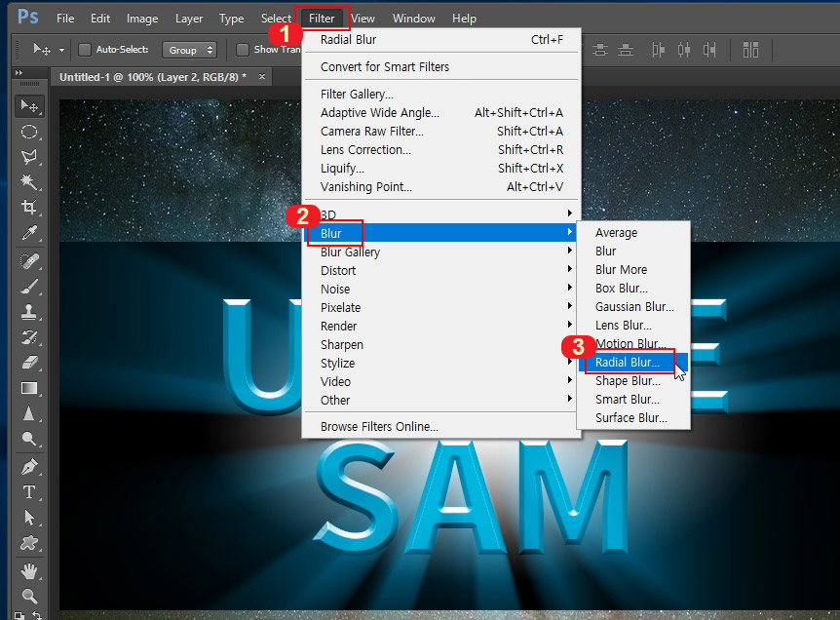
Task: Select the Eyedropper tool
Action: coord(29,233)
